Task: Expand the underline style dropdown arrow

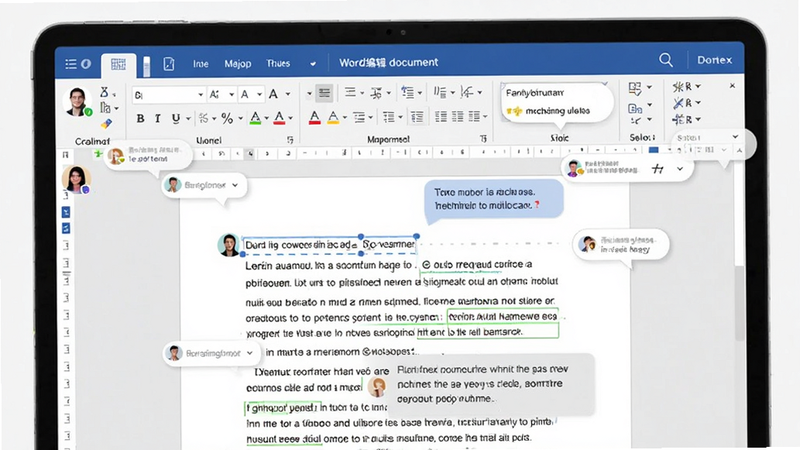Action: tap(188, 119)
